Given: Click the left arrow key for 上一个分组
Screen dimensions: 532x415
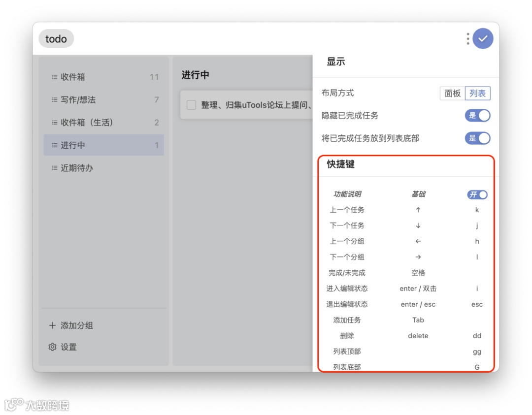Looking at the screenshot, I should pos(418,241).
